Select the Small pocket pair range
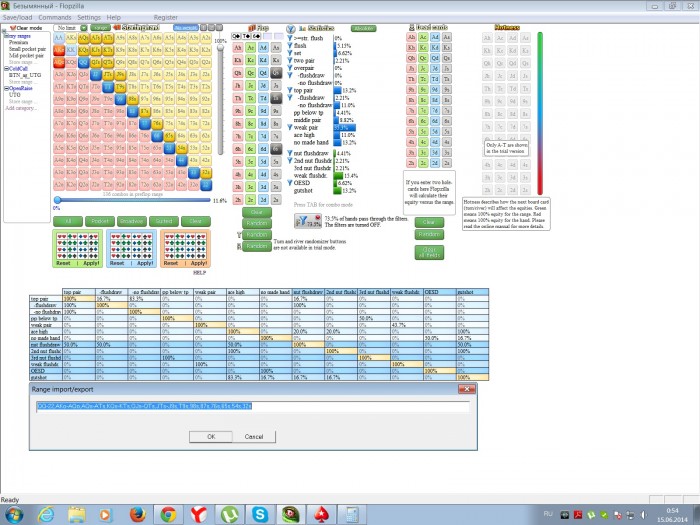The width and height of the screenshot is (700, 525). 27,49
